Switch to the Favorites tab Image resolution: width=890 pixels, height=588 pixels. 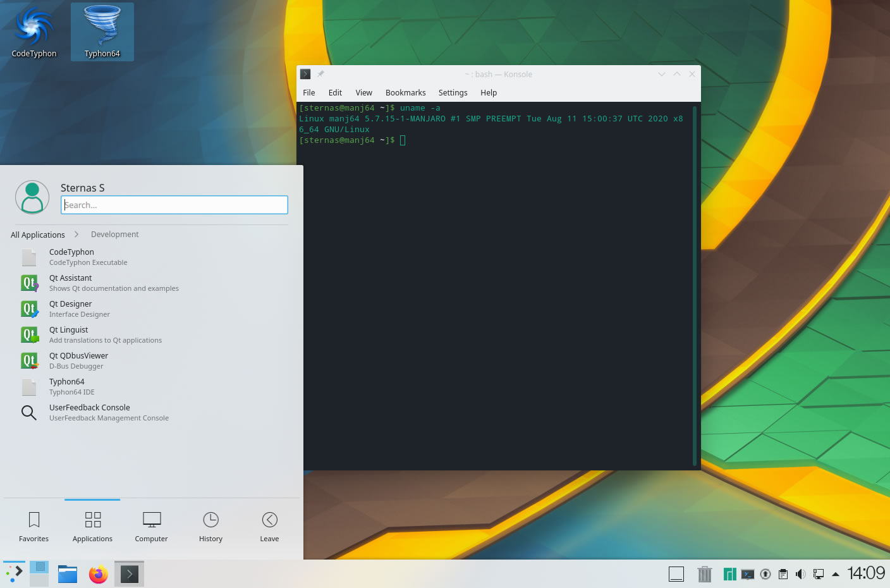(x=34, y=527)
